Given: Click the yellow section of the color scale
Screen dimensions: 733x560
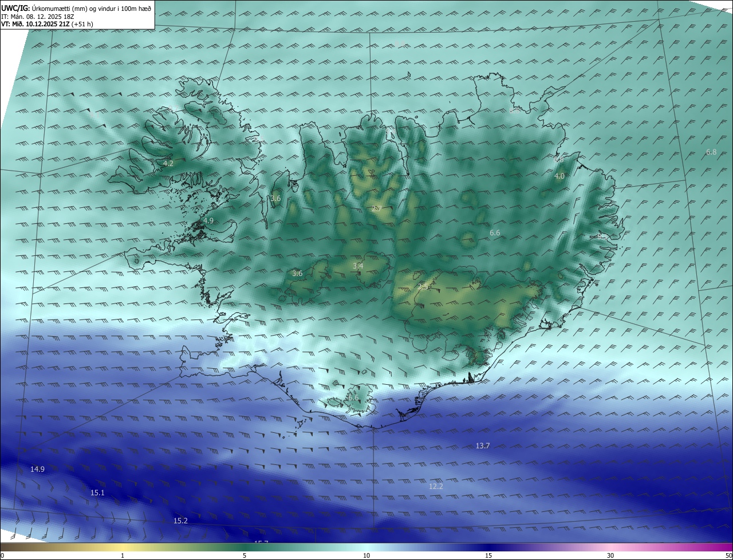Looking at the screenshot, I should 123,547.
